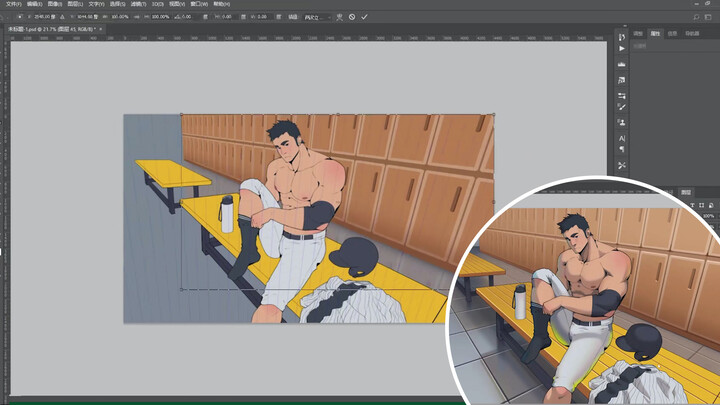Open the 视图(V) menu

(x=177, y=4)
